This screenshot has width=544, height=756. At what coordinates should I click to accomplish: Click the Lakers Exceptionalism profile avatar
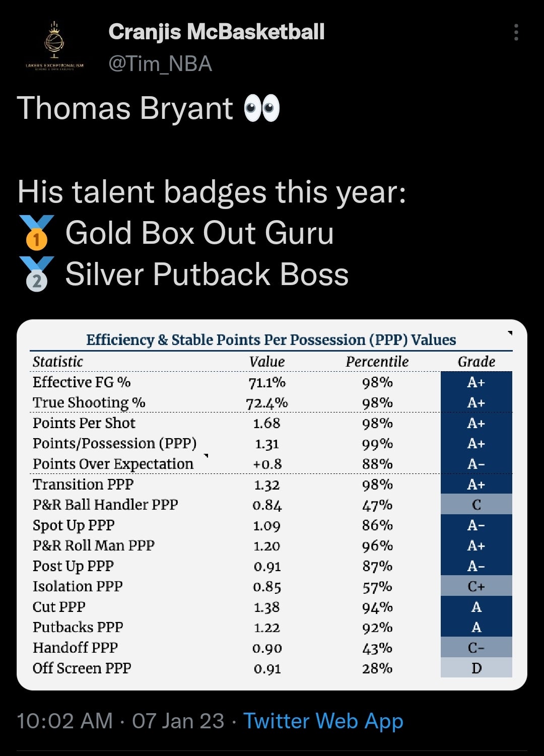[55, 46]
